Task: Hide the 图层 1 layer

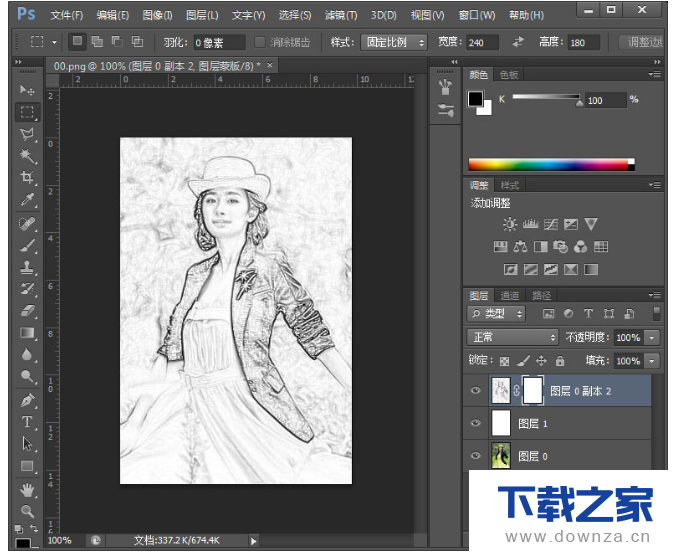Action: tap(476, 423)
